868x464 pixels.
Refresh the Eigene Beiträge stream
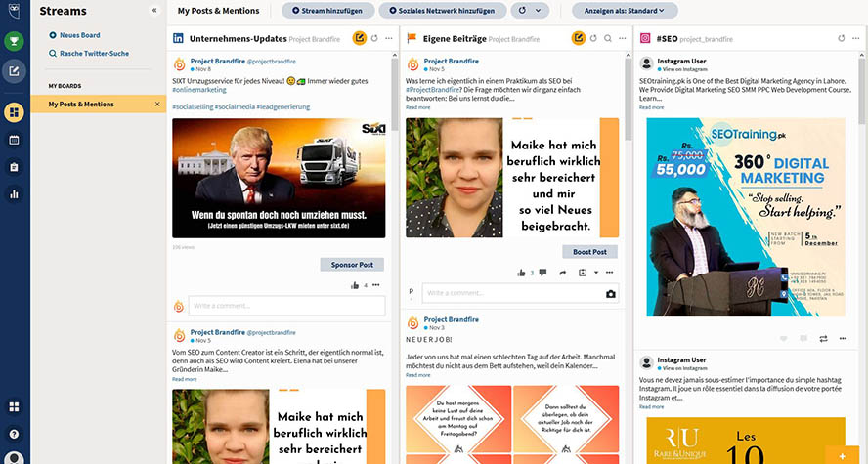point(593,38)
